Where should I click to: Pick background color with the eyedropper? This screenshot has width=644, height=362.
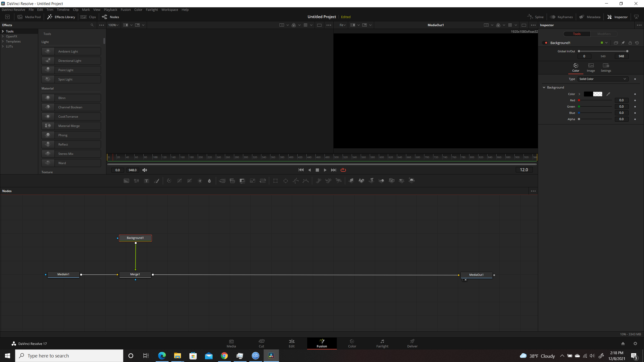click(x=608, y=94)
